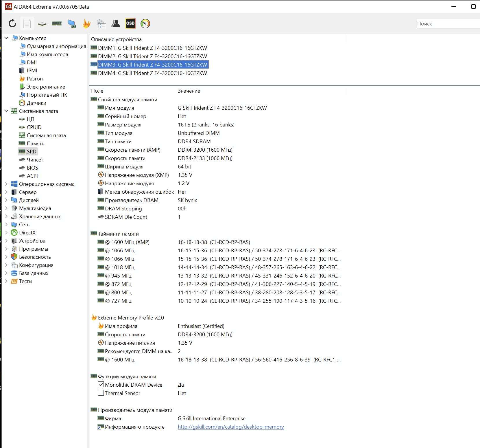Click the network monitor toolbar icon

tap(72, 24)
